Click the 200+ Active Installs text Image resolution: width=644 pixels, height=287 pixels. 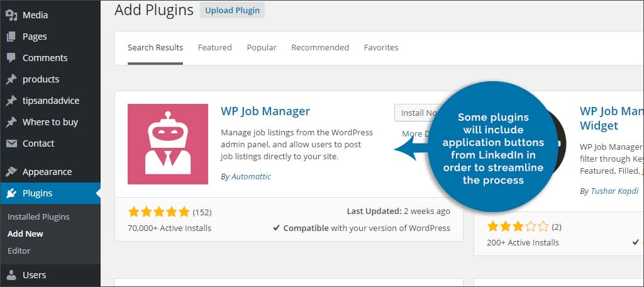click(523, 242)
